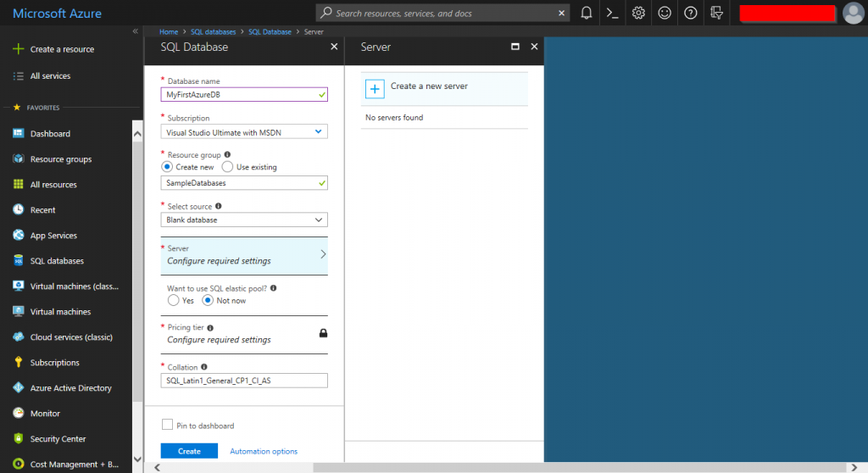Image resolution: width=868 pixels, height=473 pixels.
Task: Click the App Services globe icon
Action: pyautogui.click(x=19, y=235)
